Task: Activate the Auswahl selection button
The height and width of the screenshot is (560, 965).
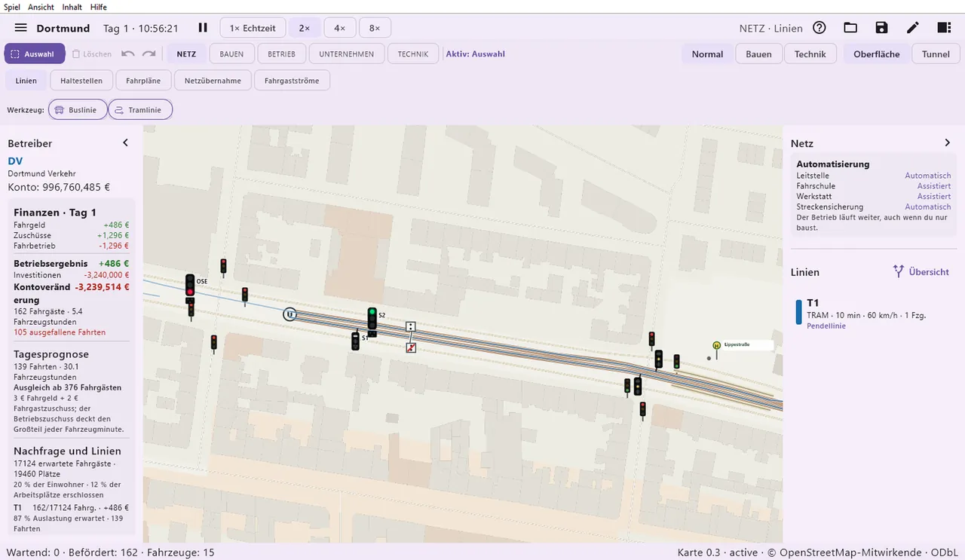Action: coord(34,54)
